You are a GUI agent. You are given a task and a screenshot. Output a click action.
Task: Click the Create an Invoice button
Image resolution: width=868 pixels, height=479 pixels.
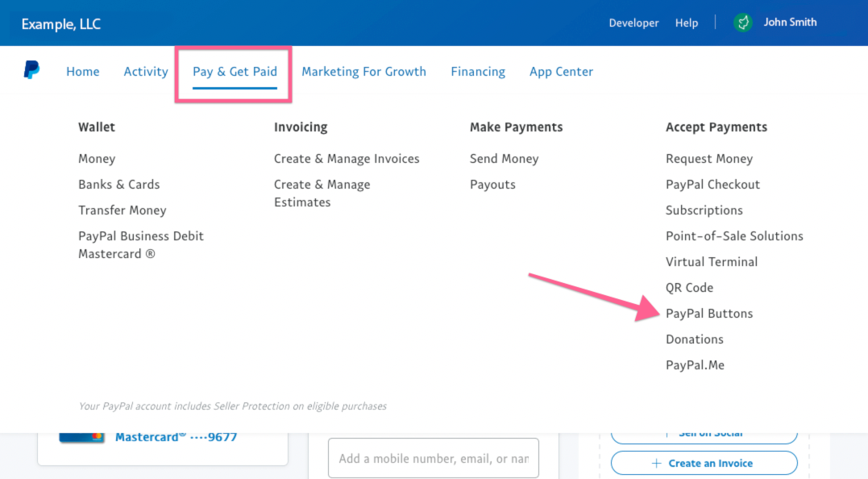coord(704,463)
